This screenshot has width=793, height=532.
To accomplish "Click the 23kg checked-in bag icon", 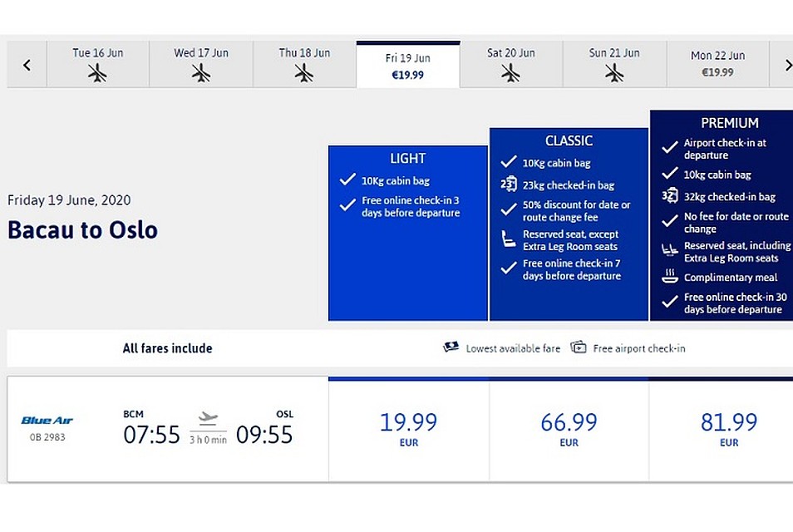I will (509, 184).
